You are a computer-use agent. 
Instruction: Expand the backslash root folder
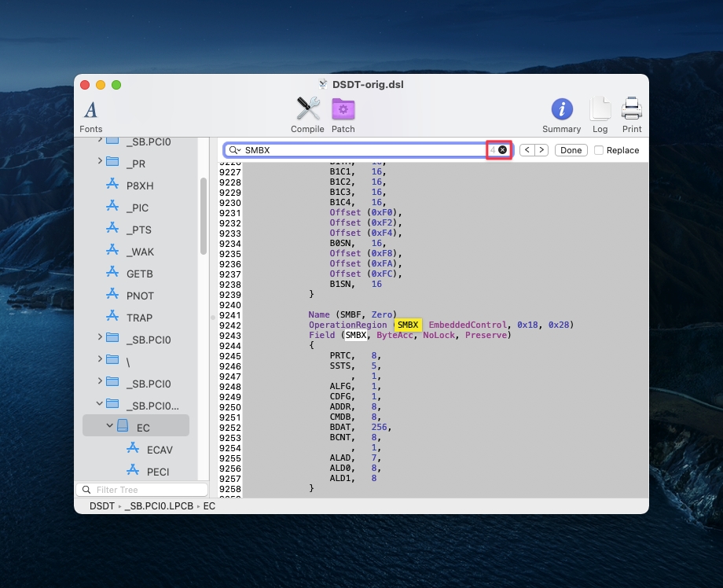tap(100, 360)
